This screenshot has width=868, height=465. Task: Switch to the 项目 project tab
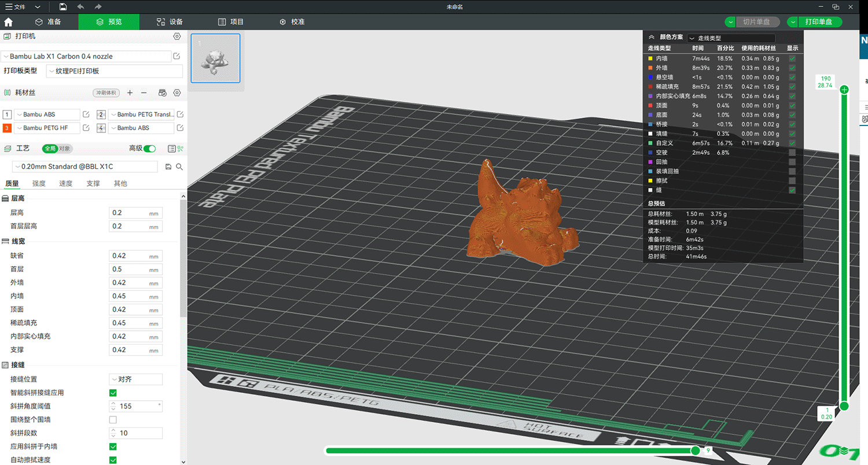pyautogui.click(x=230, y=22)
